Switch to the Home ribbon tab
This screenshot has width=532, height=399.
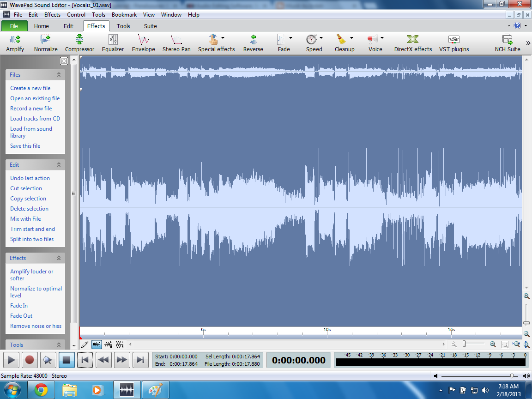(x=42, y=26)
